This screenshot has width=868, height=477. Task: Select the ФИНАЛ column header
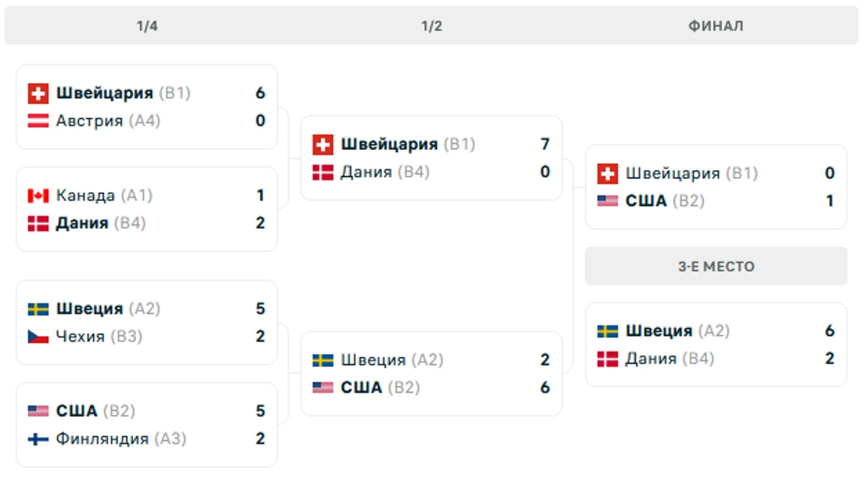[x=716, y=26]
